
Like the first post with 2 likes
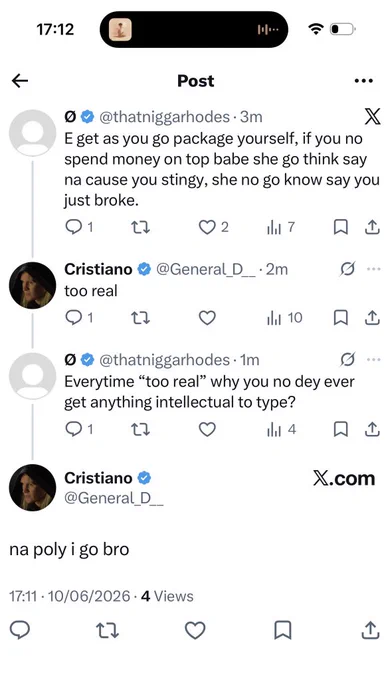(207, 227)
